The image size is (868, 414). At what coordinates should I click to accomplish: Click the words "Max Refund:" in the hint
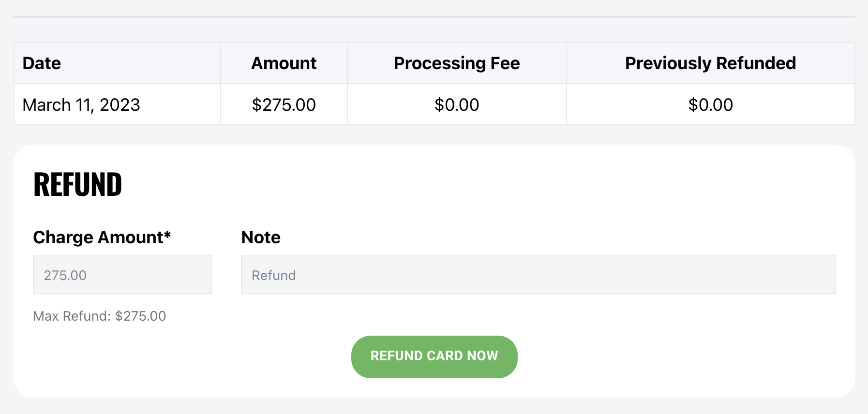(x=72, y=316)
